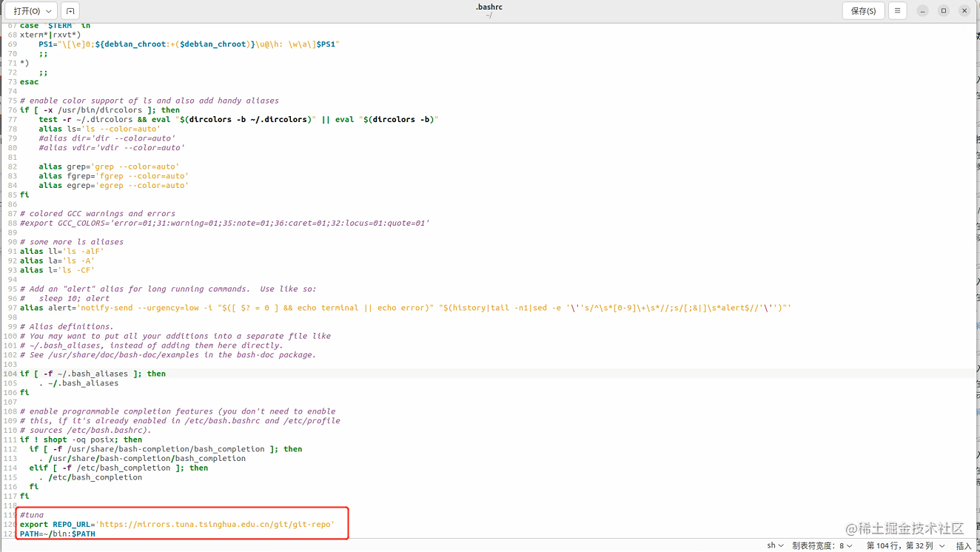Viewport: 980px width, 552px height.
Task: Click the '. /etc/bash_completion' line
Action: pos(90,477)
